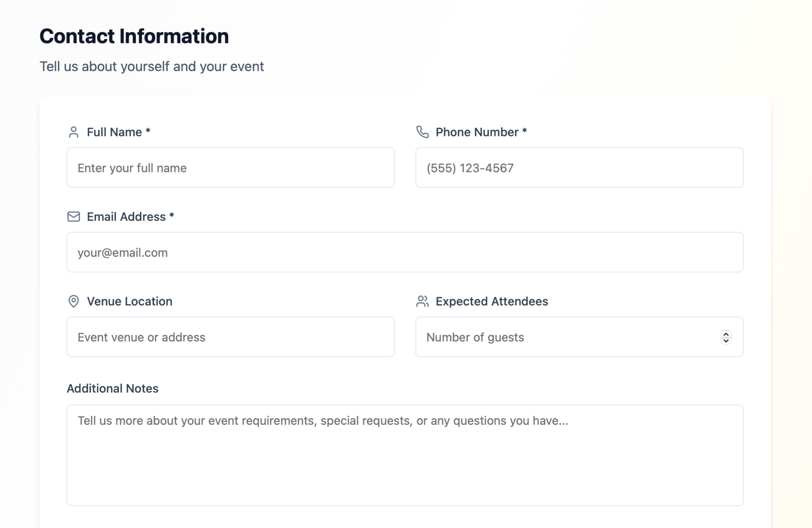This screenshot has width=812, height=528.
Task: Click the Full Name label
Action: click(x=118, y=132)
